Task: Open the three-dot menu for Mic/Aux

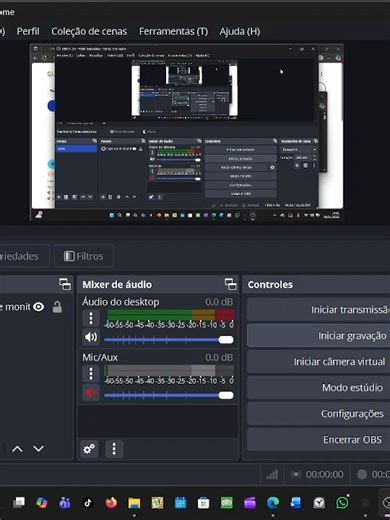Action: click(x=91, y=374)
